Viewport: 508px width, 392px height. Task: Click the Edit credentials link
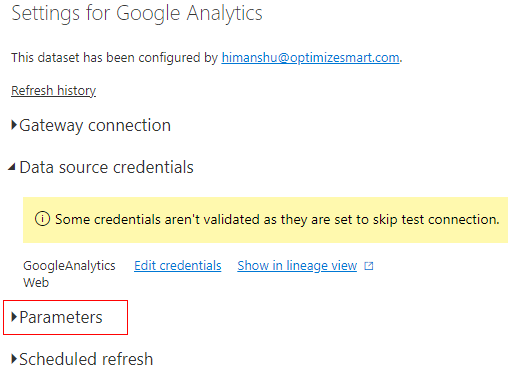point(178,266)
